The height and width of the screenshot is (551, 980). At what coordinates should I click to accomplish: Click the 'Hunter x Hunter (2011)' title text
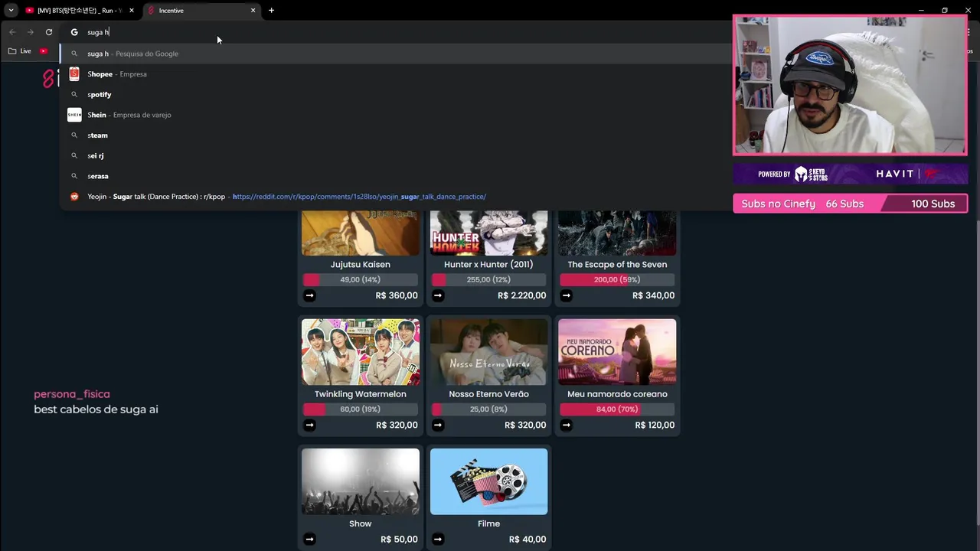pos(488,264)
